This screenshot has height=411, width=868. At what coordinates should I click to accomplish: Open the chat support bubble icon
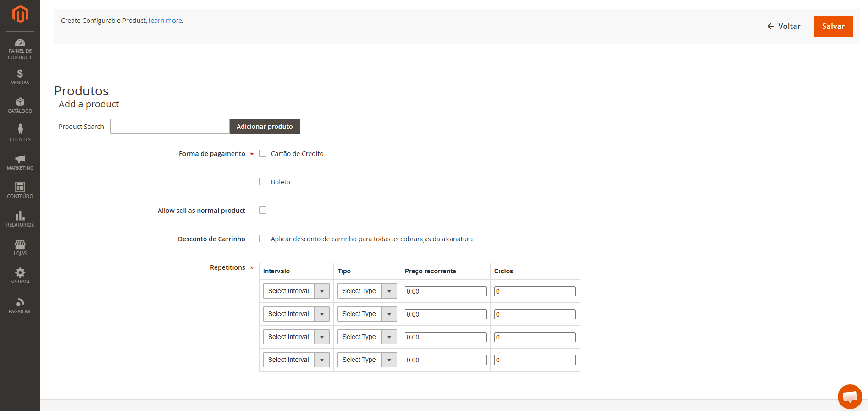(x=850, y=396)
